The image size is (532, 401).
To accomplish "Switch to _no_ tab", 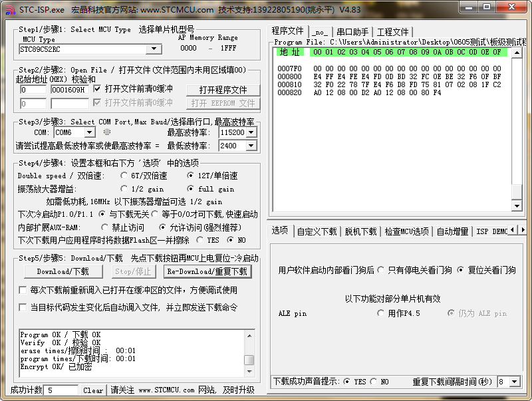I will pos(321,32).
